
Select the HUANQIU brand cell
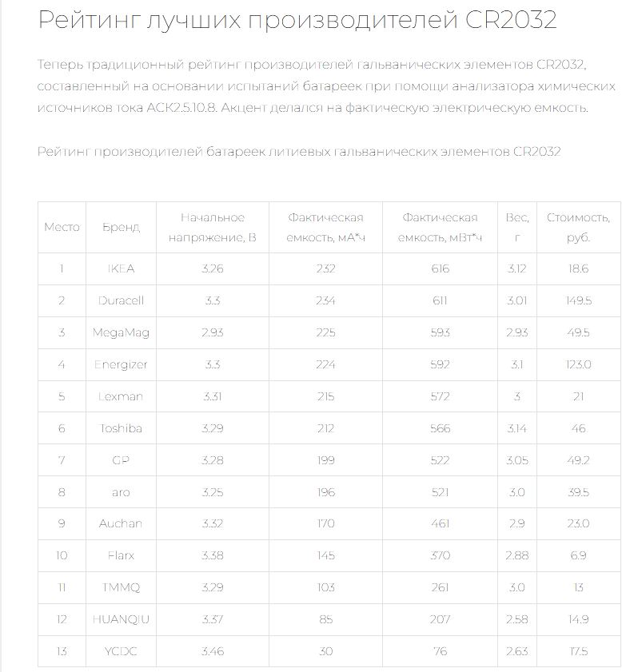coord(121,619)
